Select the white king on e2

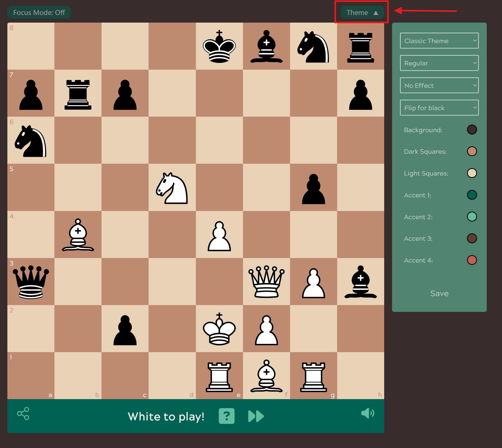pos(219,329)
